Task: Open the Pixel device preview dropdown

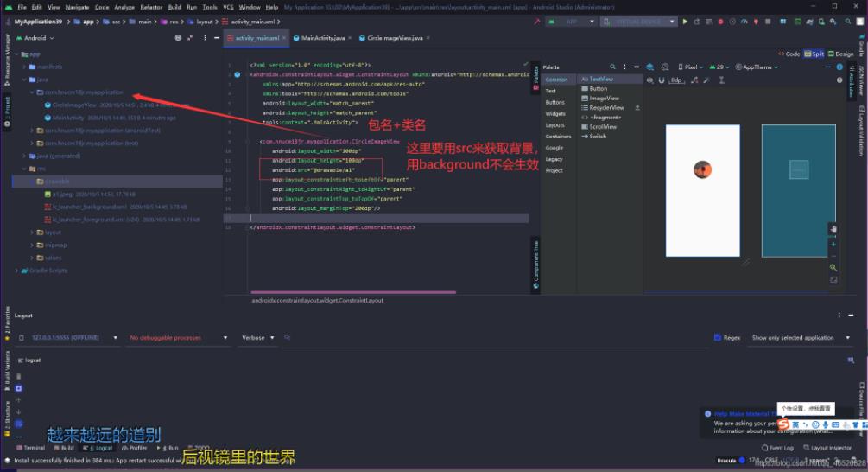Action: 690,67
